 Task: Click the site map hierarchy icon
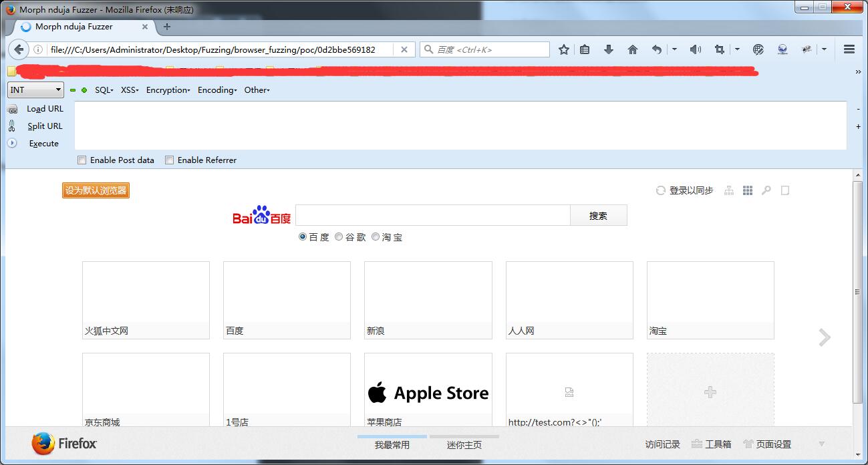[729, 190]
